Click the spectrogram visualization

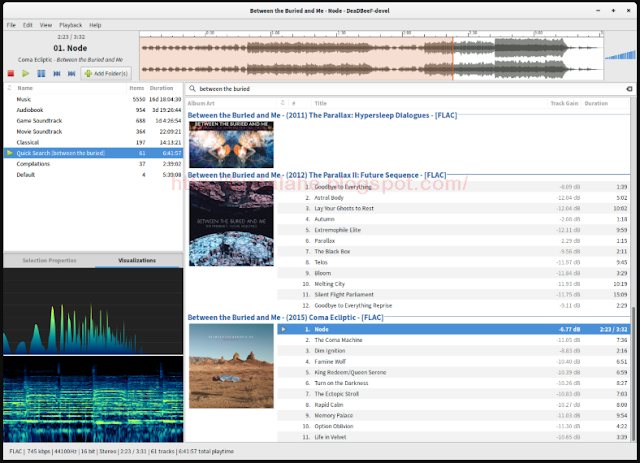(93, 399)
